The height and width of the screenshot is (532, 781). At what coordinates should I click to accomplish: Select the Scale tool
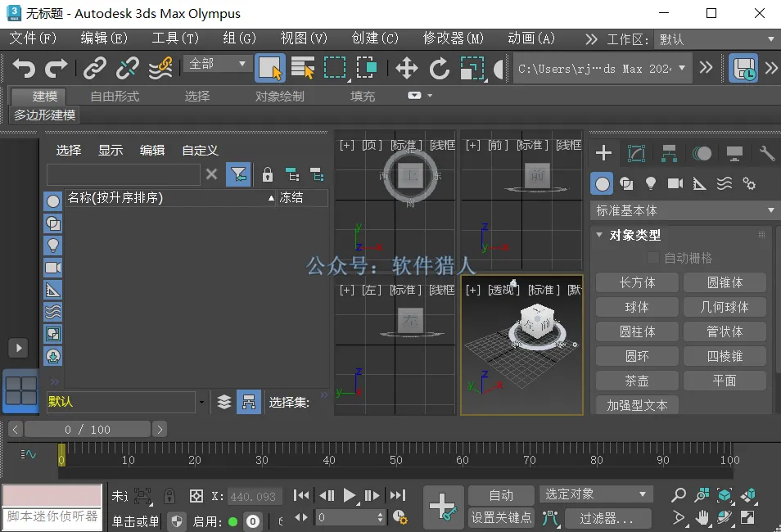tap(472, 68)
